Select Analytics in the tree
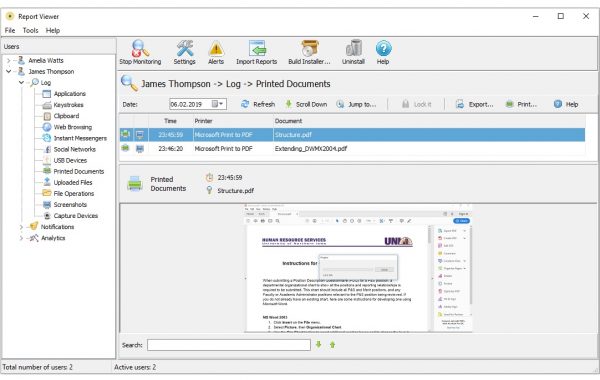 point(53,238)
